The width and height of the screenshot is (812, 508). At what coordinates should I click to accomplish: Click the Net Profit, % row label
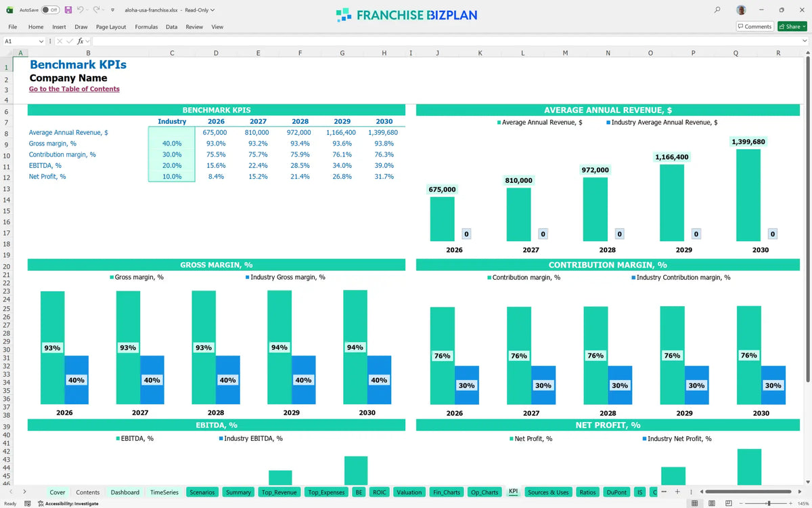pyautogui.click(x=47, y=177)
